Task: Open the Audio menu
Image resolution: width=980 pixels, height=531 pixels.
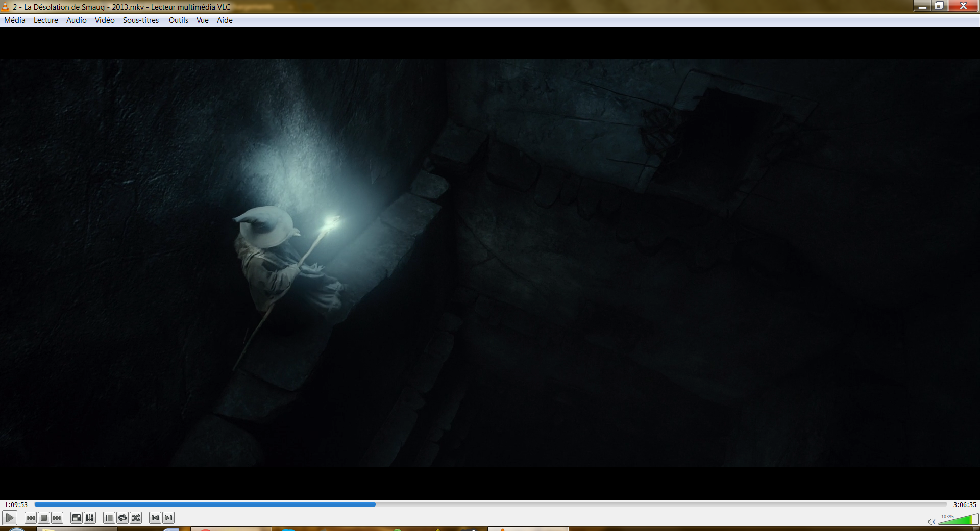Action: 77,20
